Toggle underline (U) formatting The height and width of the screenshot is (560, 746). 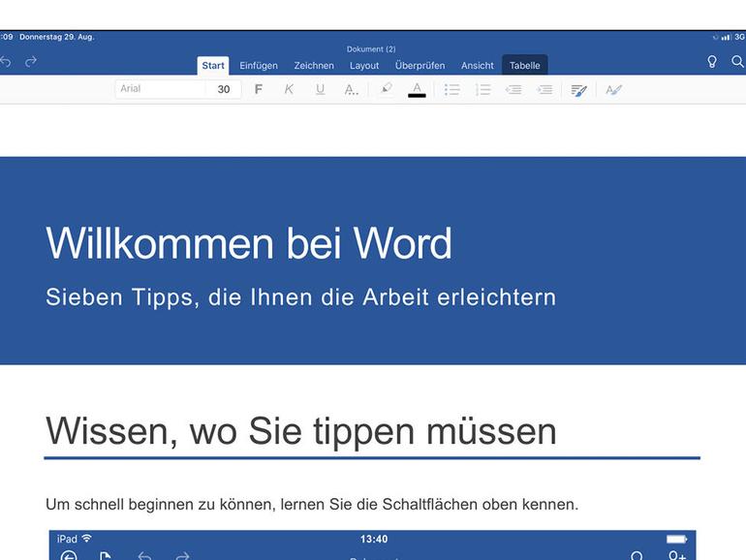[x=320, y=89]
